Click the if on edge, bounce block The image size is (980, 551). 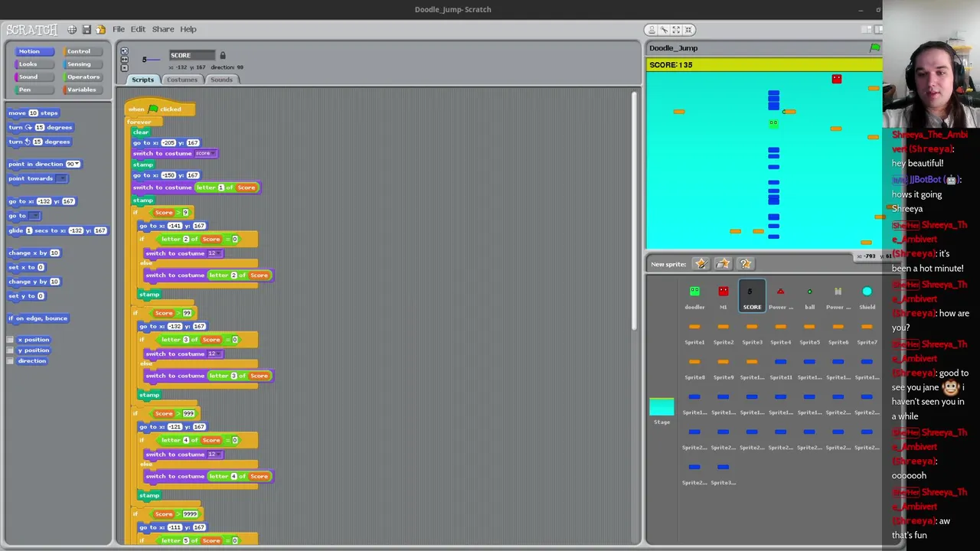[x=38, y=318]
